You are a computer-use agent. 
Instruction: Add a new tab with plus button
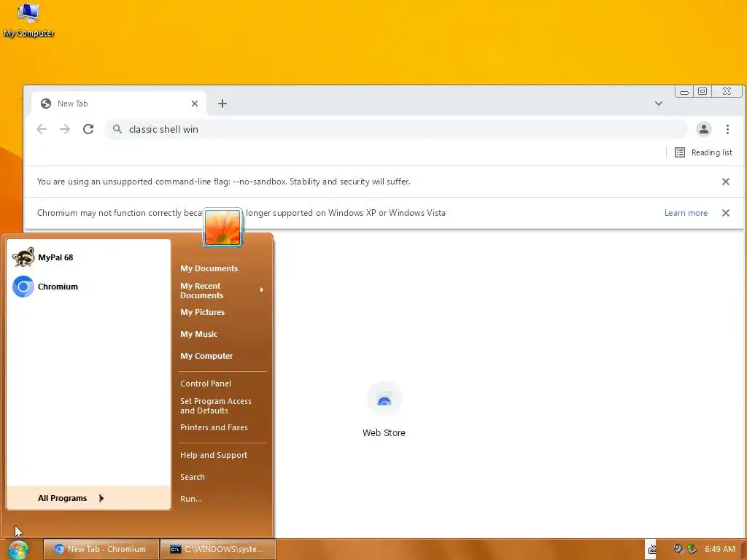222,104
